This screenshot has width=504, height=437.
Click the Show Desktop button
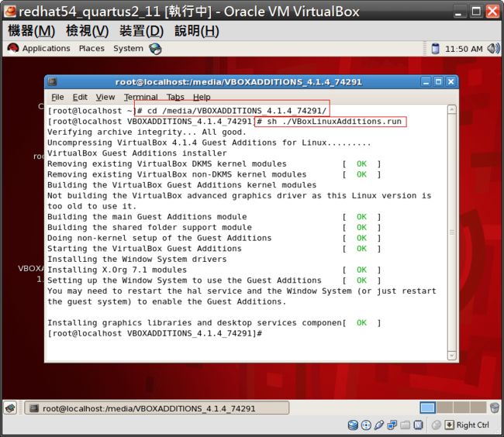tap(9, 408)
